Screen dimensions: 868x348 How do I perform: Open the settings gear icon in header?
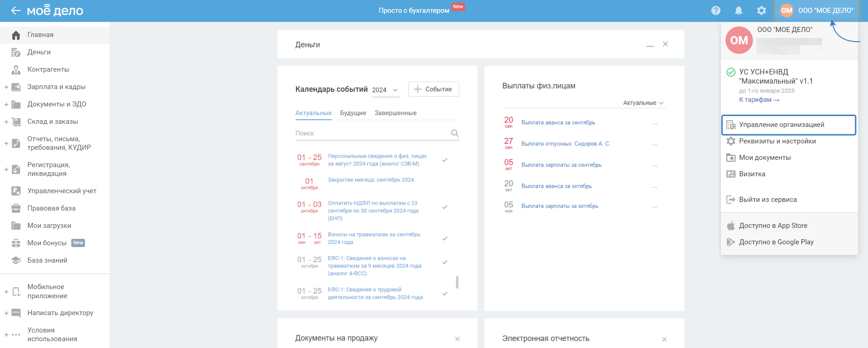click(762, 11)
